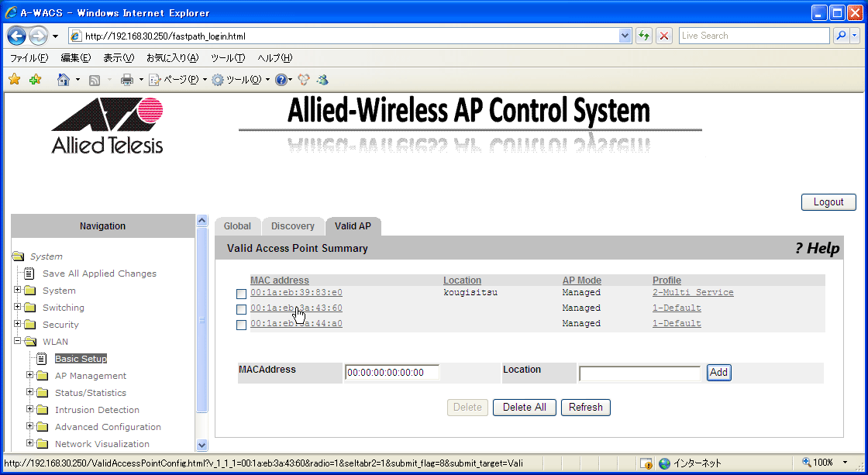
Task: Check the box for 00:1a:eb:3a:44:a0
Action: tap(241, 325)
